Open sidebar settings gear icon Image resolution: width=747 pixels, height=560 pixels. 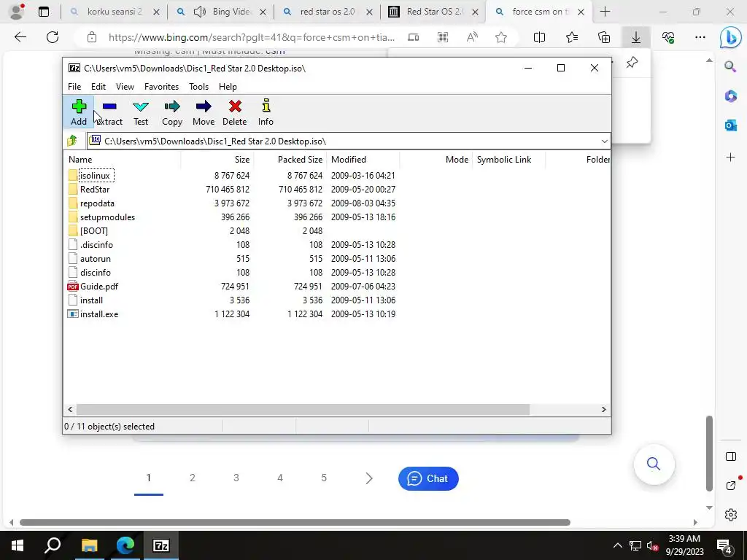click(730, 514)
